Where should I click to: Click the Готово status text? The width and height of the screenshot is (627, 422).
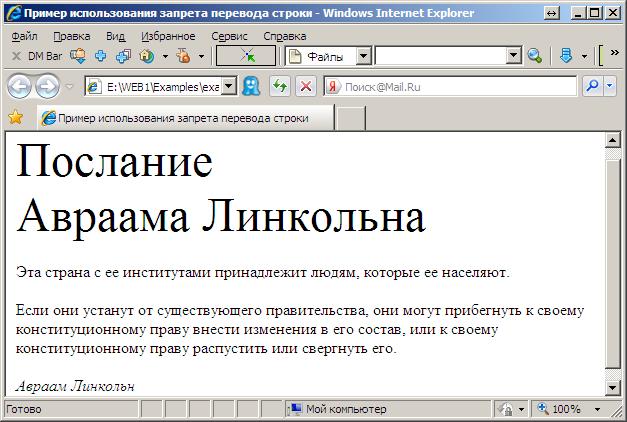[24, 409]
